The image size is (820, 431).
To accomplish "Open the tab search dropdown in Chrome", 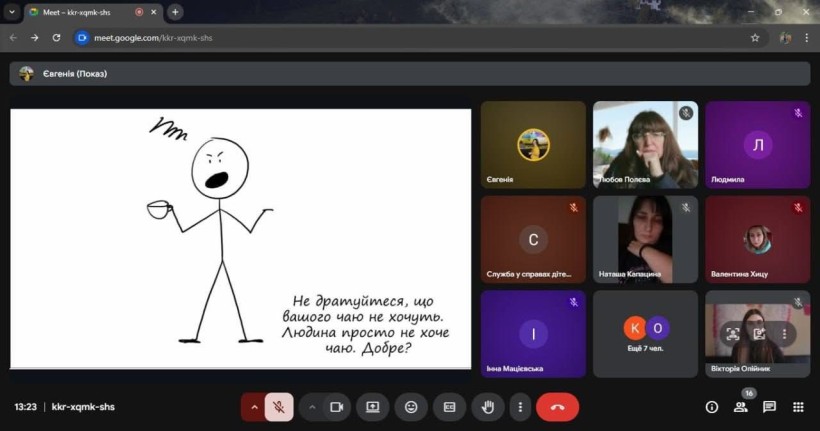I will coord(12,12).
